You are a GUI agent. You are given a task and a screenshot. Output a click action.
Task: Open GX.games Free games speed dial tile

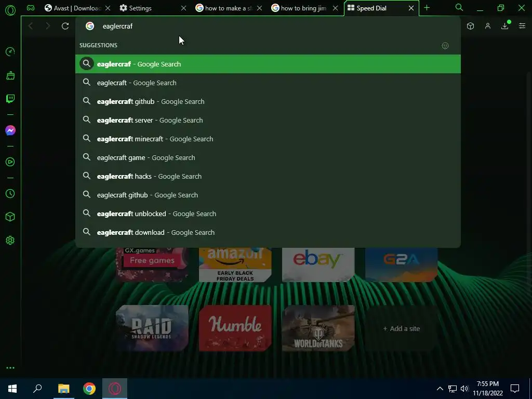coord(152,264)
